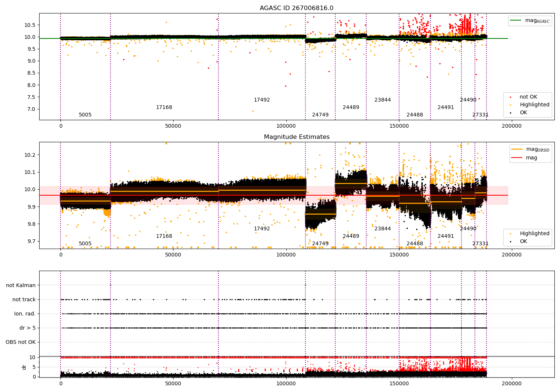Screen dimensions: 560x392
Task: Click the 'dr > 5' row label
Action: tap(28, 328)
